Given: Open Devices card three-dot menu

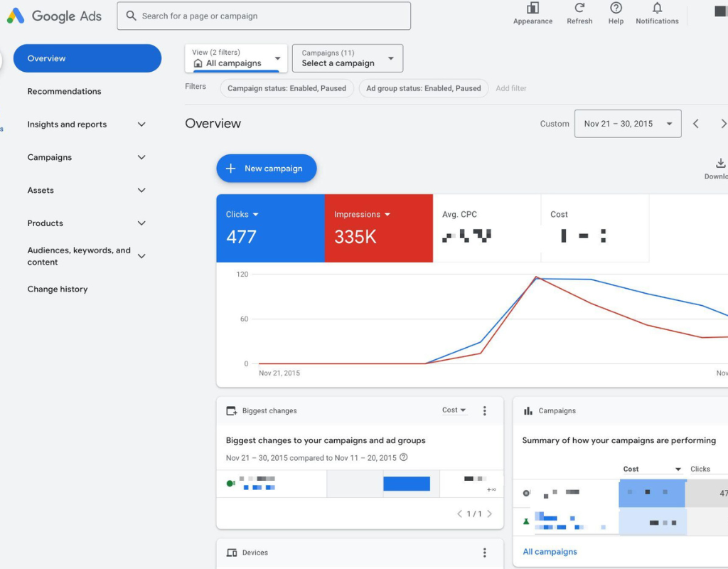Looking at the screenshot, I should 484,552.
